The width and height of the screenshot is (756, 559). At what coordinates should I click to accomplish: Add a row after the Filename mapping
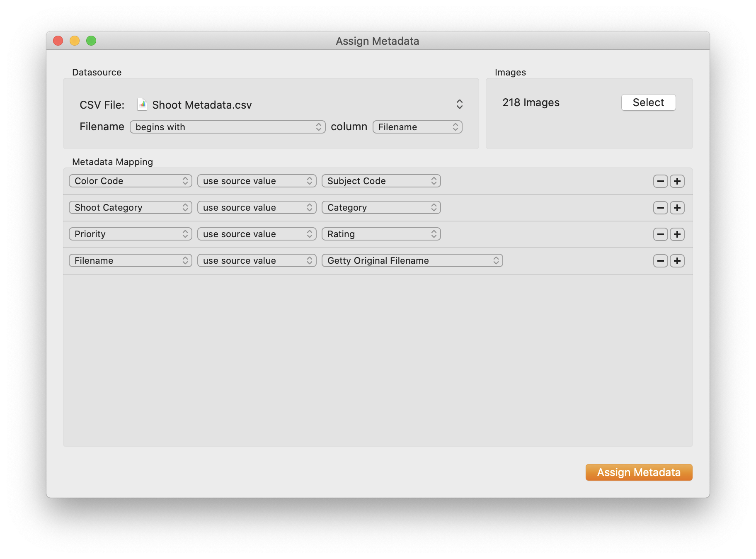(x=677, y=261)
